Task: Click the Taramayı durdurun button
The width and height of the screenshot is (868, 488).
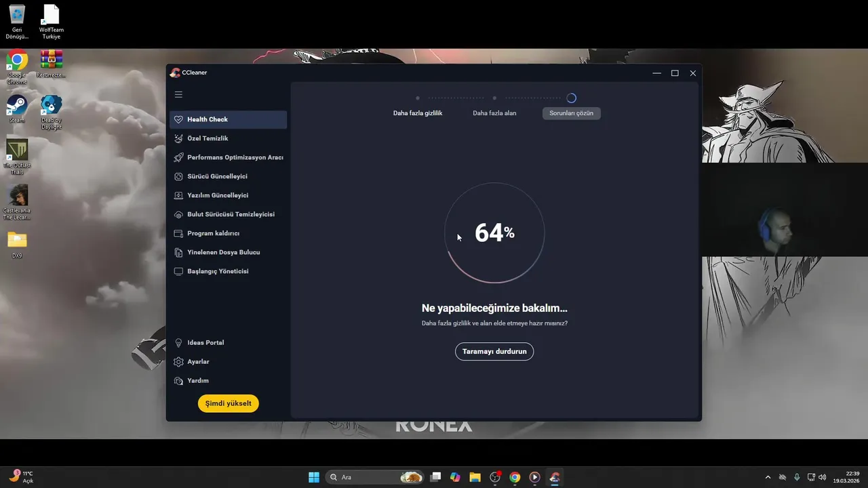Action: tap(494, 352)
